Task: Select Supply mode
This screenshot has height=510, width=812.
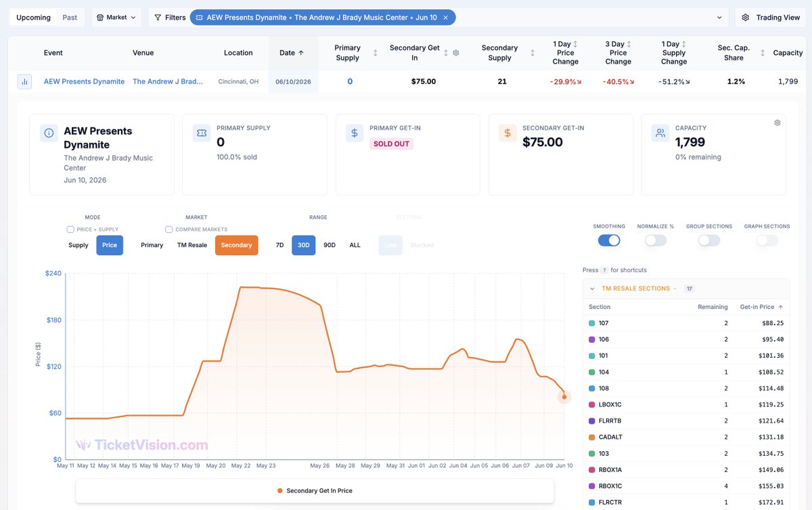Action: [x=78, y=245]
